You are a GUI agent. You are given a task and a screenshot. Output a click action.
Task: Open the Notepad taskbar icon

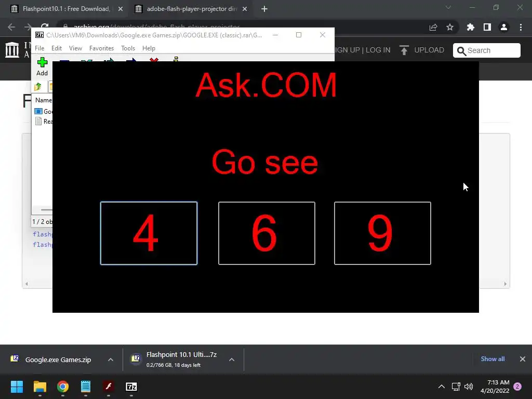(x=86, y=387)
